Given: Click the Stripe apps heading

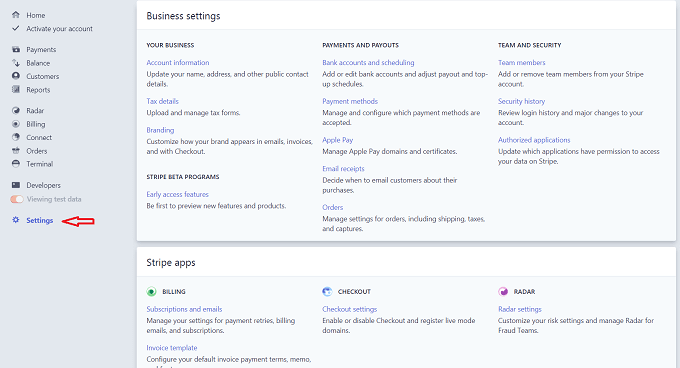Looking at the screenshot, I should 171,263.
